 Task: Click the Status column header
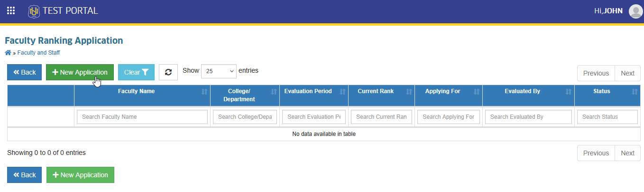tap(607, 96)
